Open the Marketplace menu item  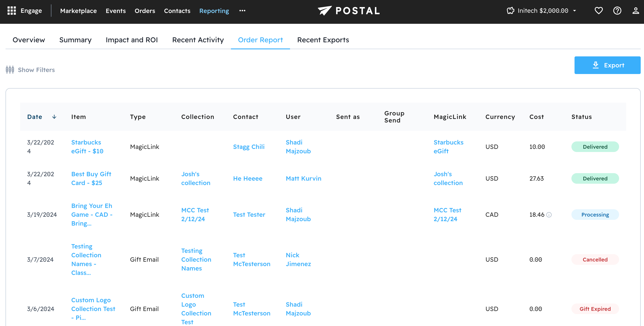[x=78, y=11]
